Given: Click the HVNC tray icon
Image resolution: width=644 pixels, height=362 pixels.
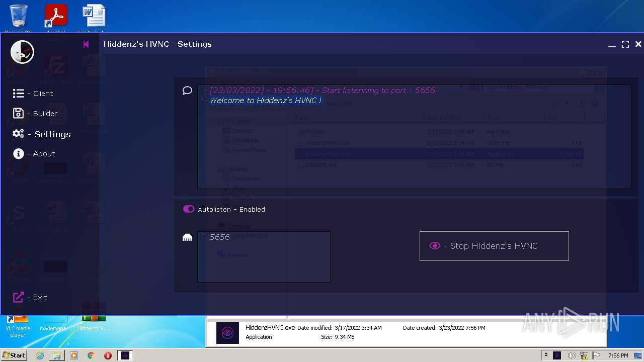Looking at the screenshot, I should point(557,355).
